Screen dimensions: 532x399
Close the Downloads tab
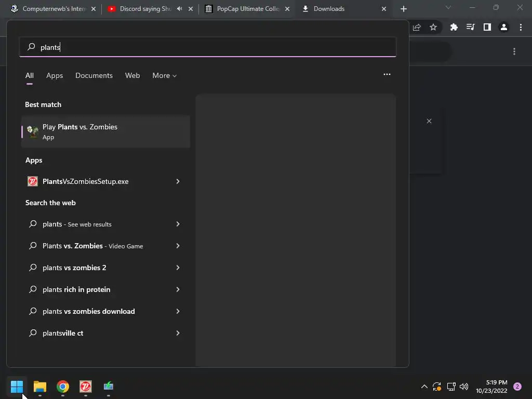coord(384,9)
